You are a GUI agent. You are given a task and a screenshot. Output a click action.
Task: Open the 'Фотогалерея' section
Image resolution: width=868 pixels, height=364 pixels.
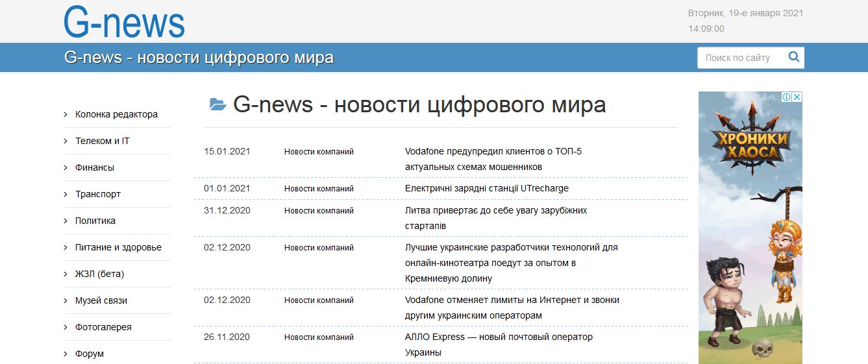point(103,327)
